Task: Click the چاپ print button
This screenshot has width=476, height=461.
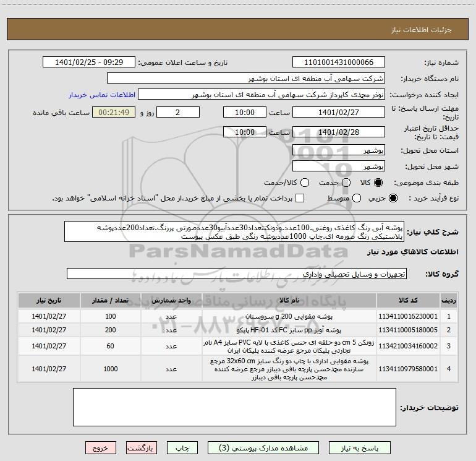Action: tap(182, 448)
